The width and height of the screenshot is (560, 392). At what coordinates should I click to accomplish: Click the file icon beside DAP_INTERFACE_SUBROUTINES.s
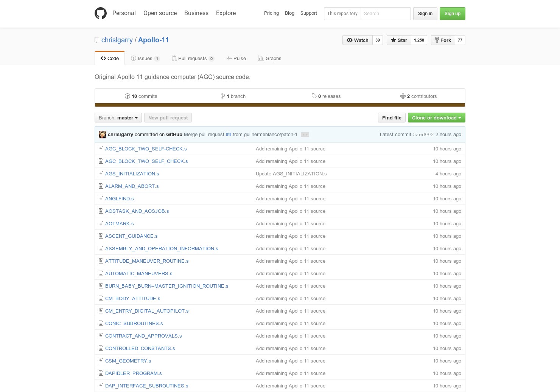[x=101, y=386]
